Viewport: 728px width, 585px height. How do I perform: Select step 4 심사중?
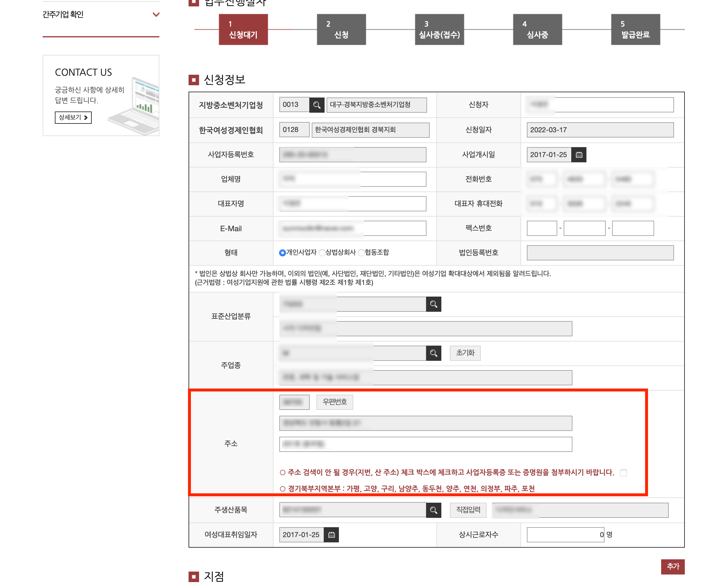(x=537, y=29)
